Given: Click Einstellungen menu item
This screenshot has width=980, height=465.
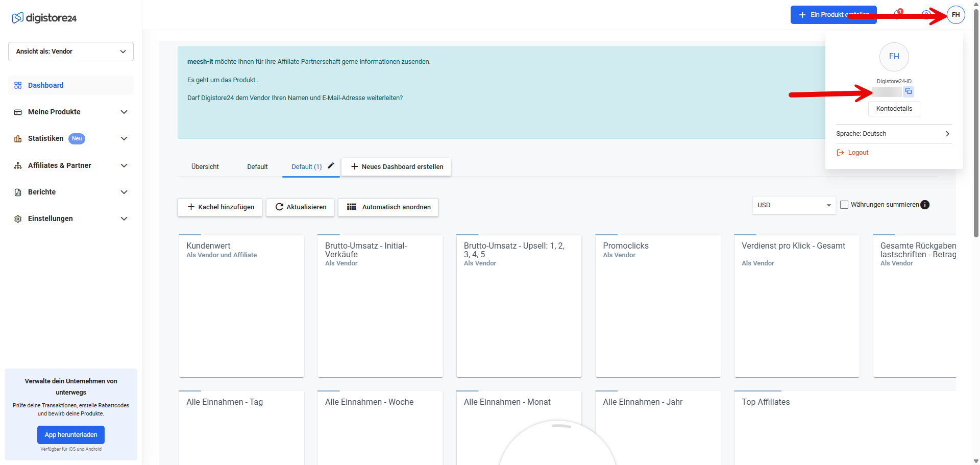Looking at the screenshot, I should (71, 218).
